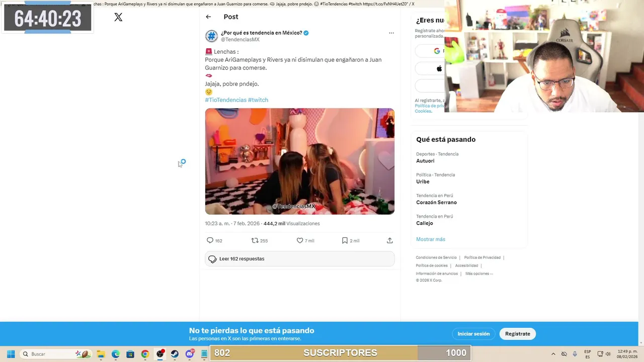Viewport: 644px width, 362px height.
Task: Open Microsoft Edge from the taskbar
Action: [116, 354]
